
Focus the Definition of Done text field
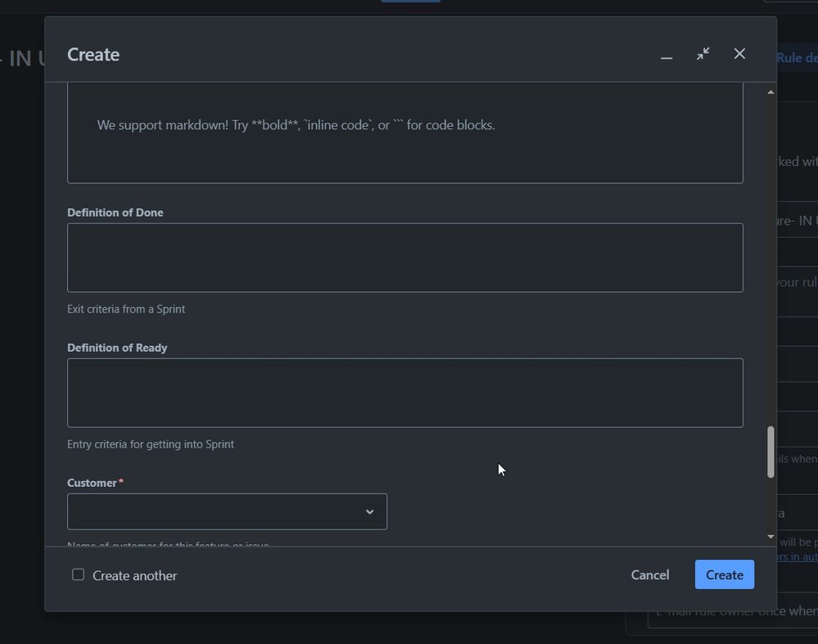tap(404, 258)
